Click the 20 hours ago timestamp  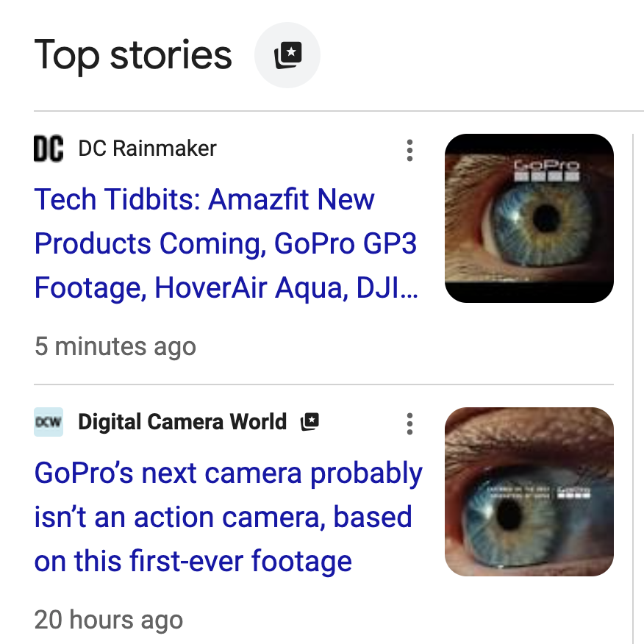[x=109, y=620]
